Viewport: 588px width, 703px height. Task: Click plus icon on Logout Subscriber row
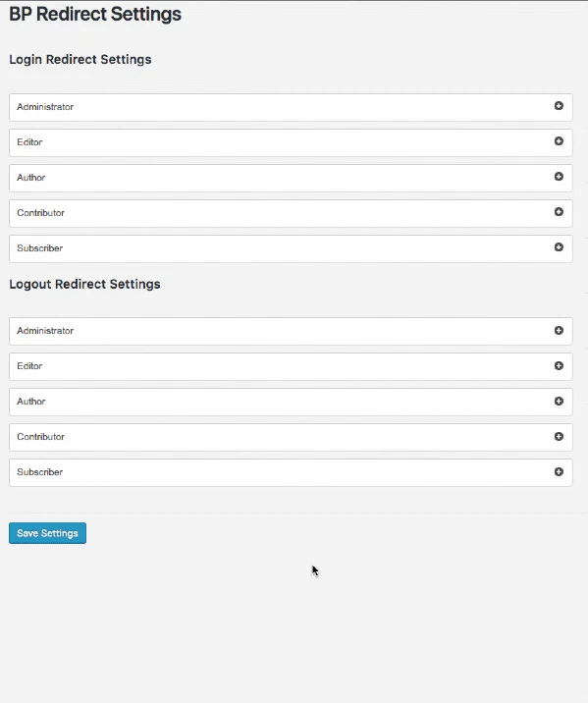(x=559, y=471)
